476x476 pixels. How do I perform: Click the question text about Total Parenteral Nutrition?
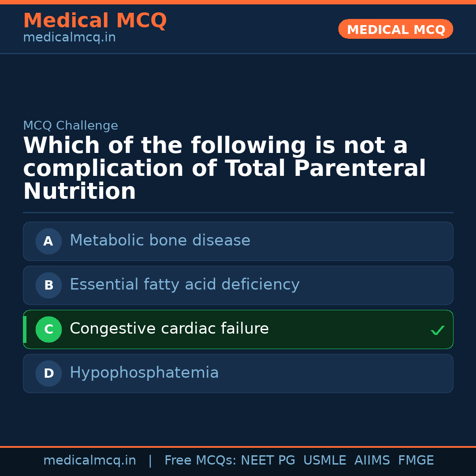click(x=224, y=167)
